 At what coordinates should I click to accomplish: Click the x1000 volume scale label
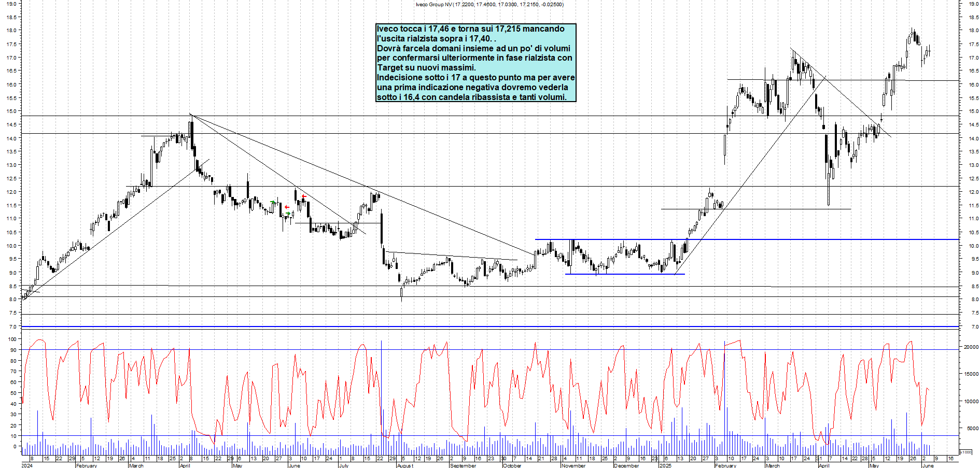(966, 452)
